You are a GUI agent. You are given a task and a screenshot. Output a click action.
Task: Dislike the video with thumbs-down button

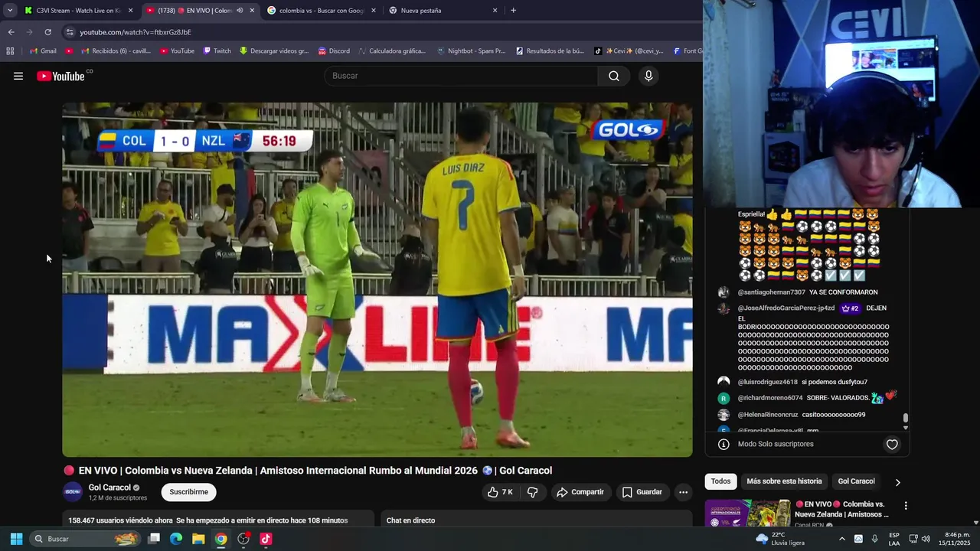point(533,492)
